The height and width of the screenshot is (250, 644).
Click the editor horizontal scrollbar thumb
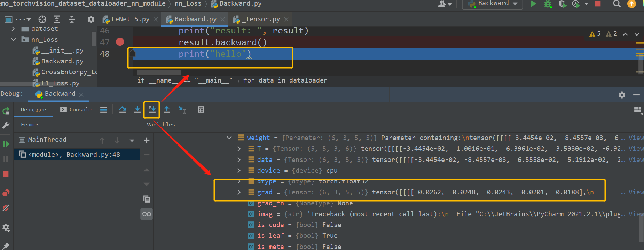(159, 73)
